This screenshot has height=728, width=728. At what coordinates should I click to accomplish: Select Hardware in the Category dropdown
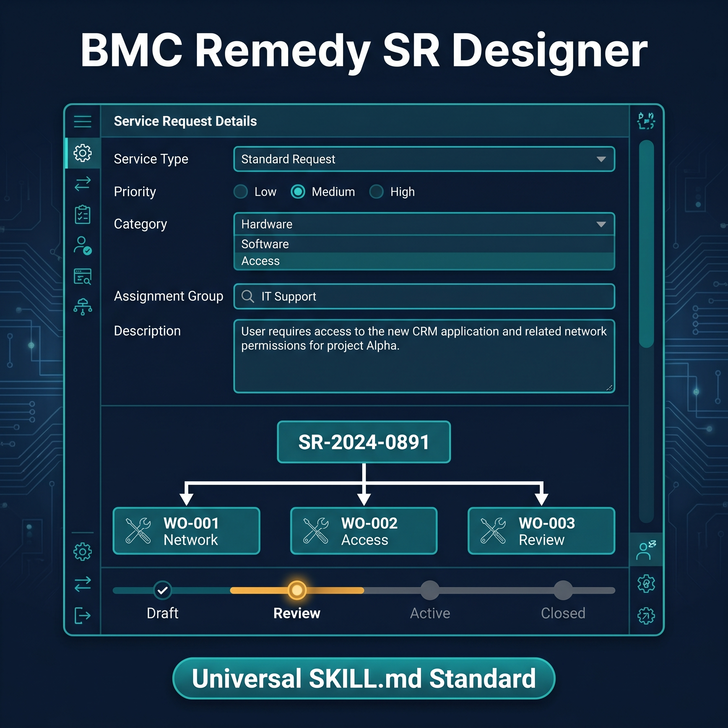click(x=424, y=224)
